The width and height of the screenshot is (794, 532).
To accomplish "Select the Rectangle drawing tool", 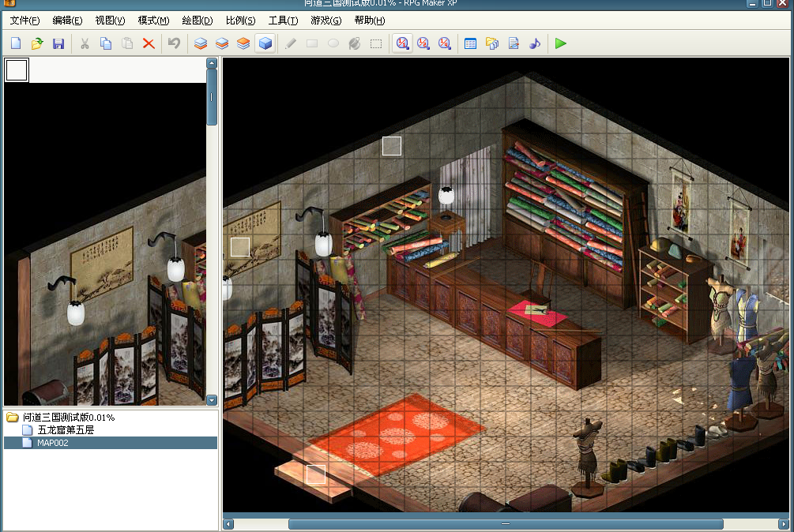I will (312, 43).
